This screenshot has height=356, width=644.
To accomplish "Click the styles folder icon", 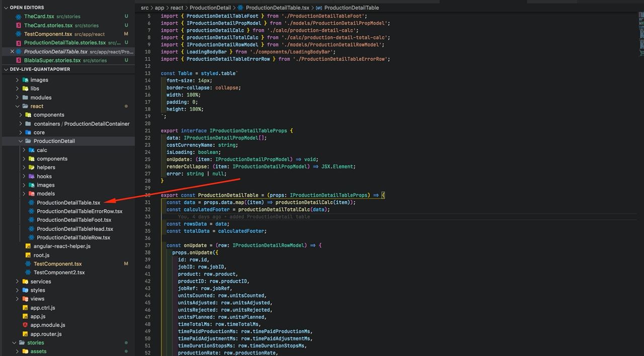I will click(x=25, y=290).
